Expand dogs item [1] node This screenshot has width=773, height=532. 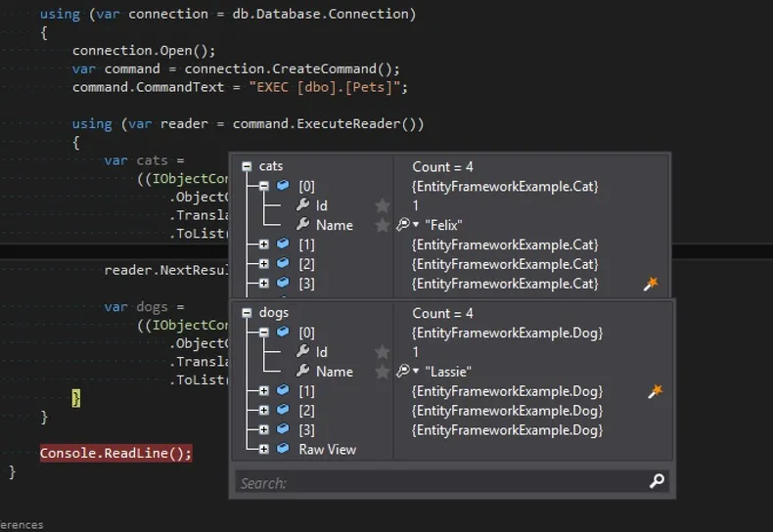pyautogui.click(x=264, y=391)
